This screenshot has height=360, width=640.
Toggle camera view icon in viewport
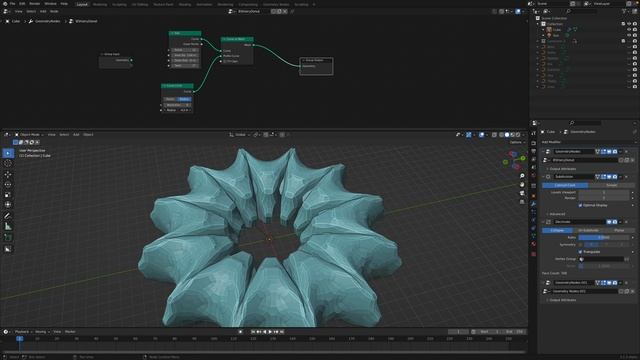tap(522, 193)
